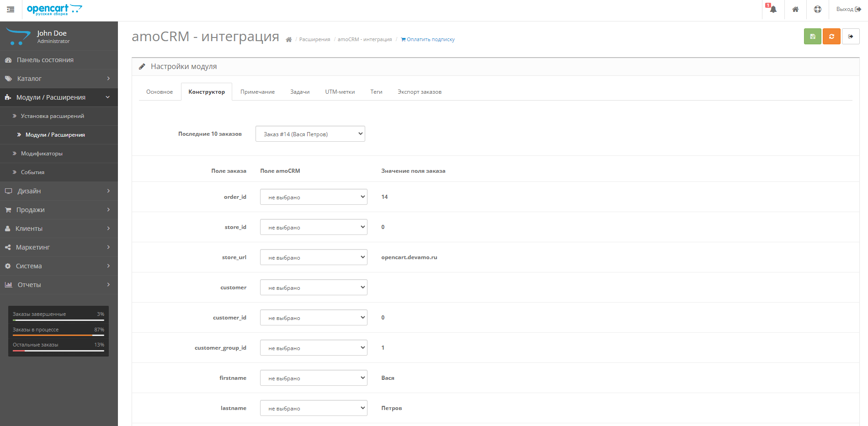Image resolution: width=868 pixels, height=426 pixels.
Task: Click the exit module icon next to refresh
Action: click(851, 36)
